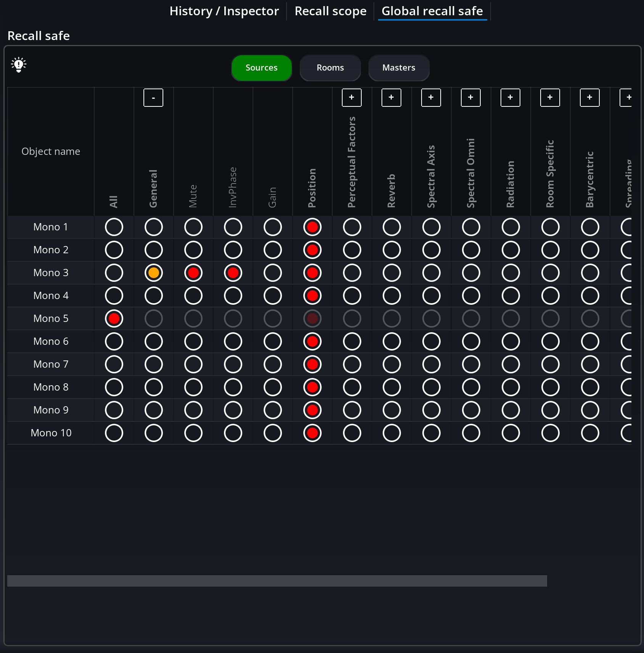Expand the Reverb column group
The image size is (644, 653).
391,98
